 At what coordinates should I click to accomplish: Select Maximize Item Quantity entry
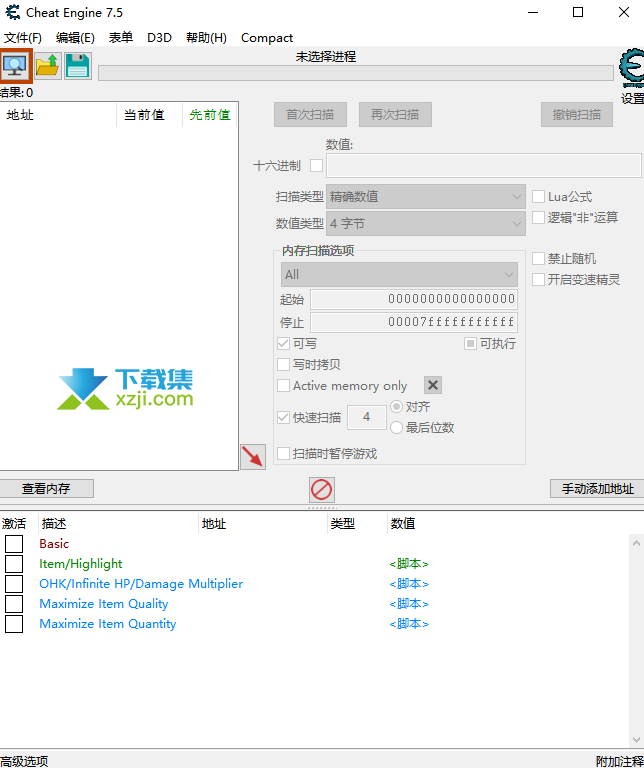(107, 624)
